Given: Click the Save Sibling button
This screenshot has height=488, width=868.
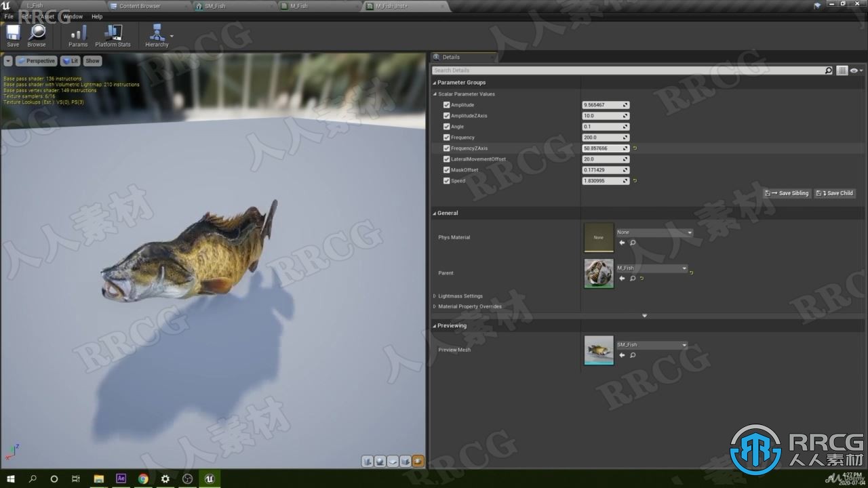Looking at the screenshot, I should point(787,193).
